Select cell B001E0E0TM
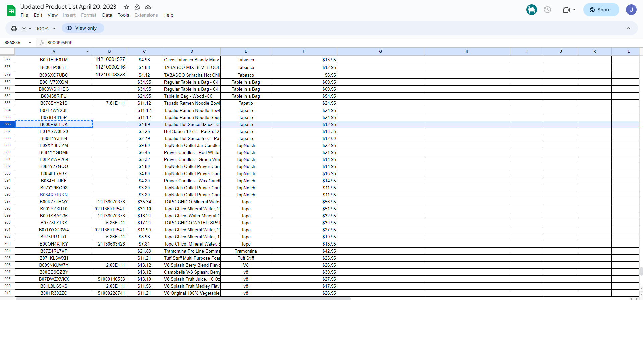644x349 pixels. point(54,60)
